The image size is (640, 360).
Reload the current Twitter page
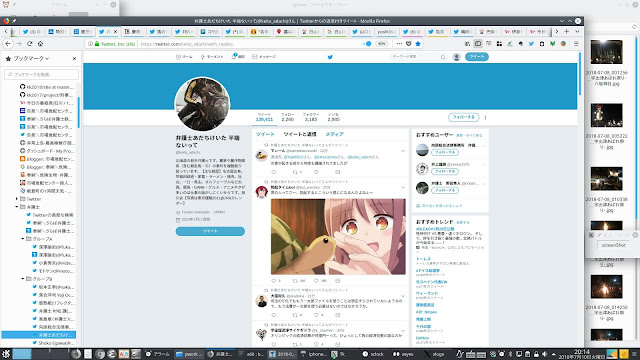(x=29, y=44)
